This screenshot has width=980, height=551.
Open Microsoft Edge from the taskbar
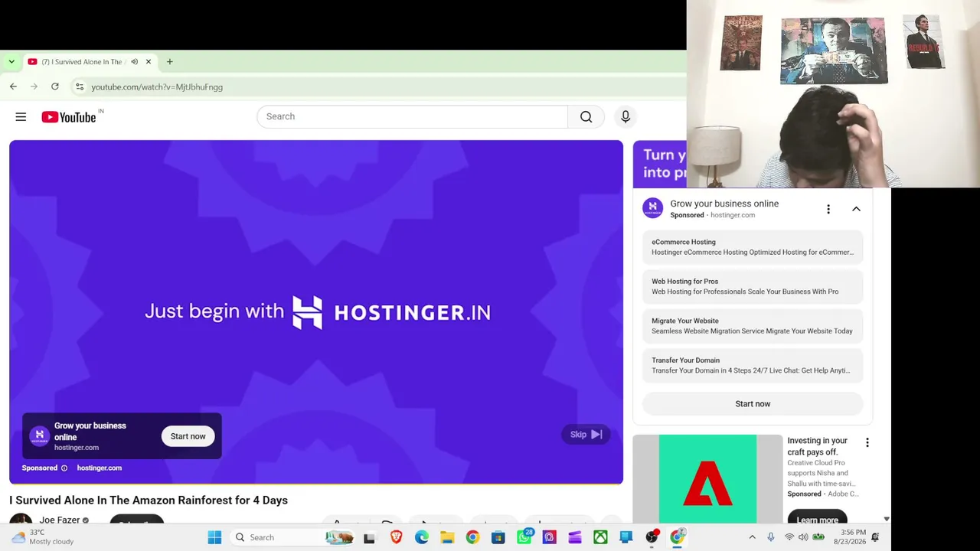[x=422, y=537]
